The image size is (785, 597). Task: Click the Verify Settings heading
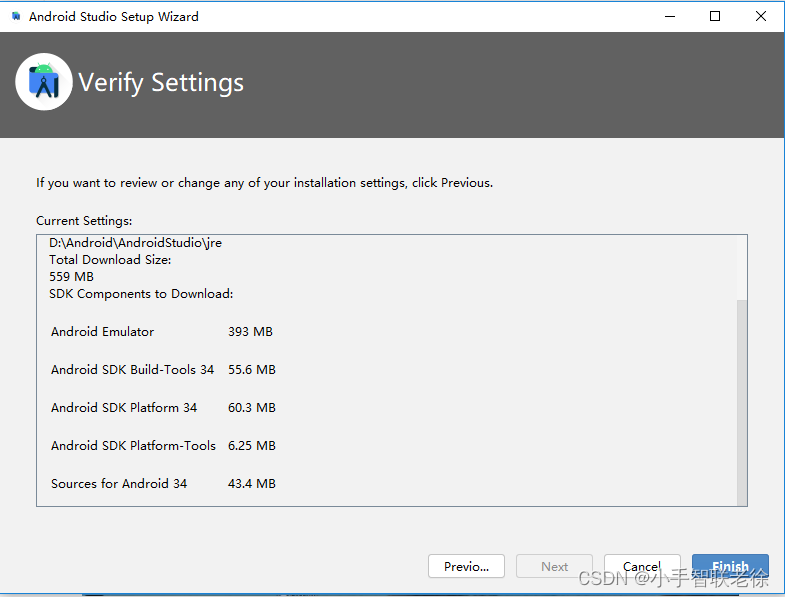[x=161, y=83]
